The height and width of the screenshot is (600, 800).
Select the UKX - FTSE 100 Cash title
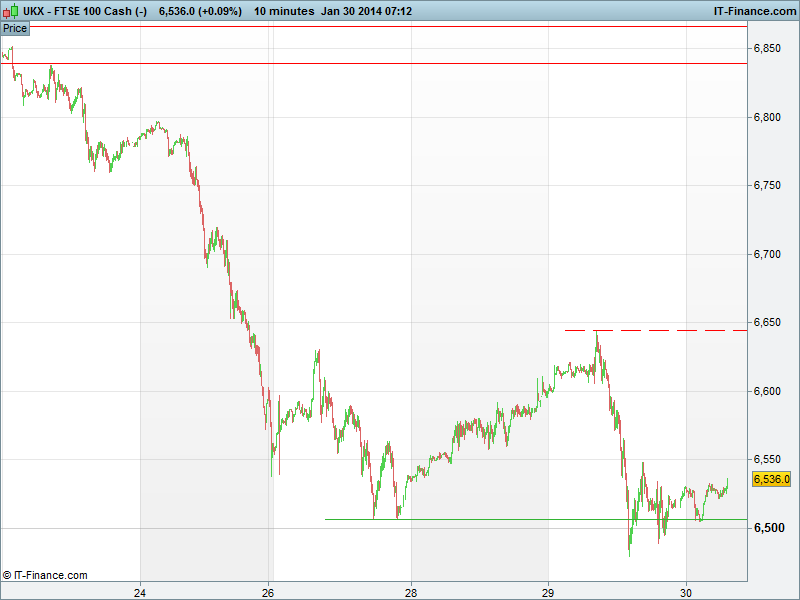click(x=85, y=11)
